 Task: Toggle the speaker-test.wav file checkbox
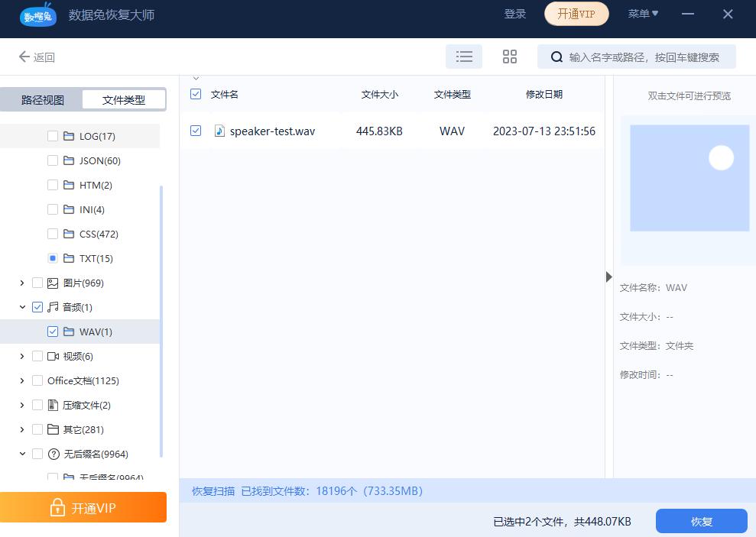click(196, 131)
